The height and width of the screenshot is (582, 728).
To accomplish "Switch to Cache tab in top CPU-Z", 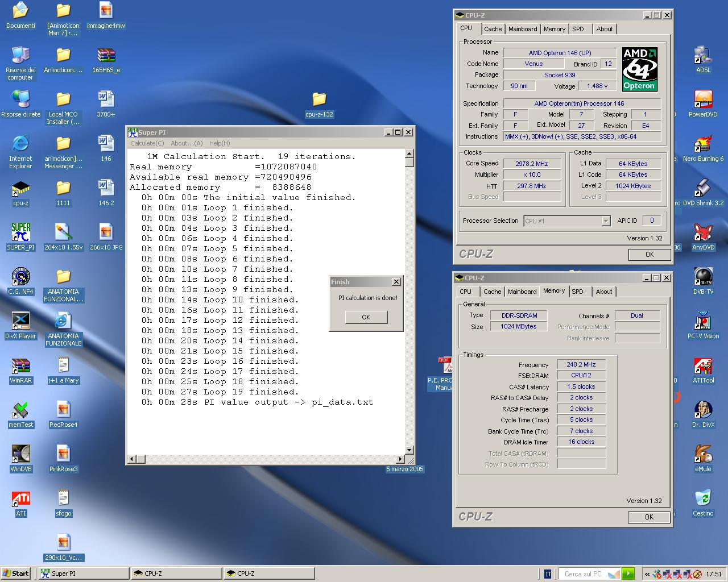I will [493, 29].
